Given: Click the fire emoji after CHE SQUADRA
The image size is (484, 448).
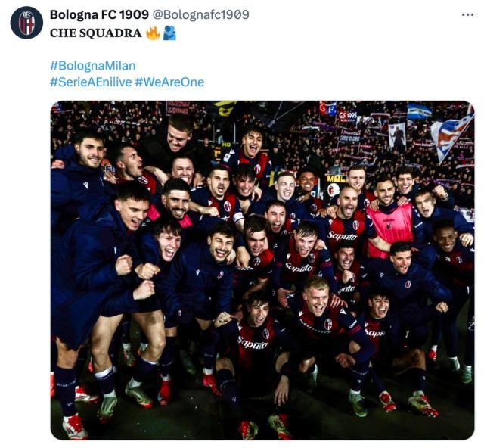Looking at the screenshot, I should [153, 33].
